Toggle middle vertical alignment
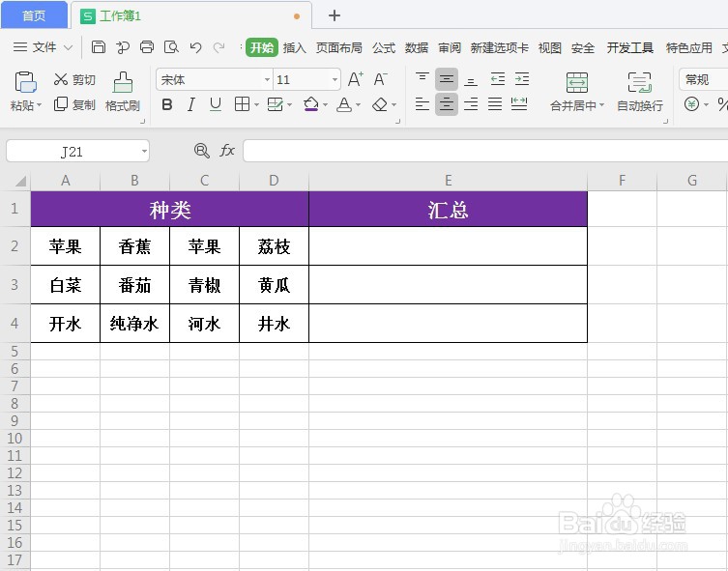This screenshot has height=571, width=728. pos(447,79)
